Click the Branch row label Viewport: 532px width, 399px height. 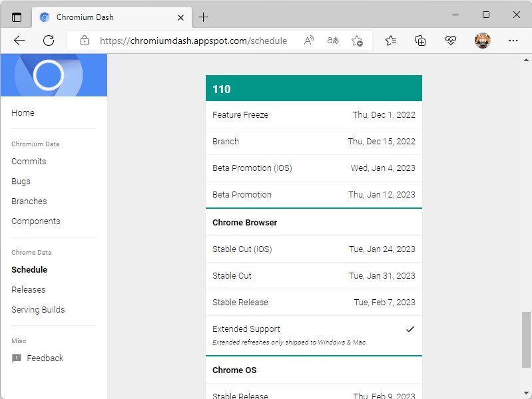[226, 141]
